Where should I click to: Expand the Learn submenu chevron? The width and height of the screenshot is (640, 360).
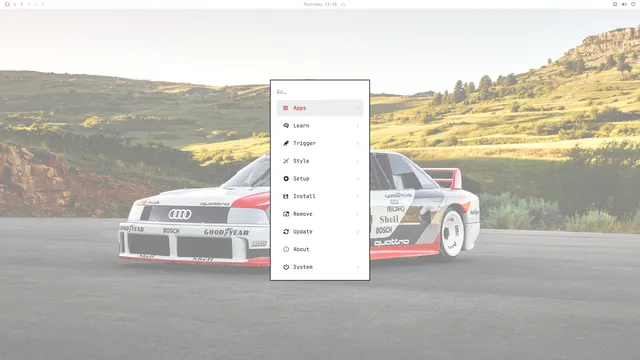coord(358,126)
